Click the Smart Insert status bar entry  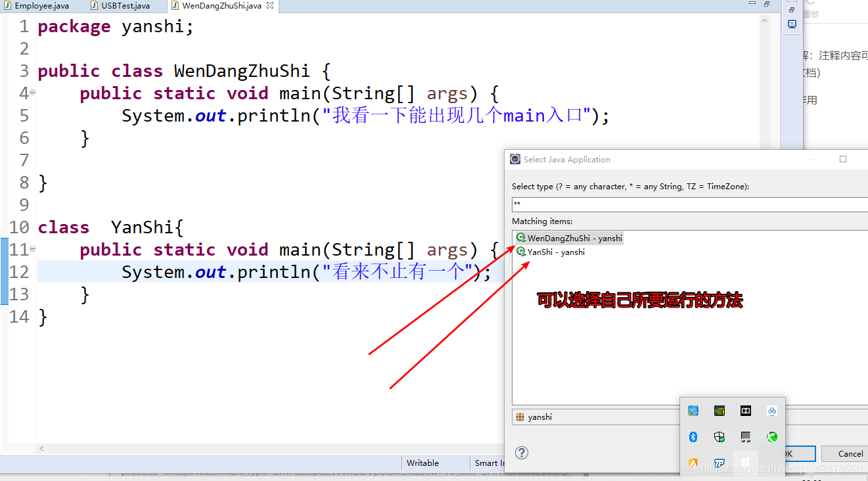coord(489,463)
